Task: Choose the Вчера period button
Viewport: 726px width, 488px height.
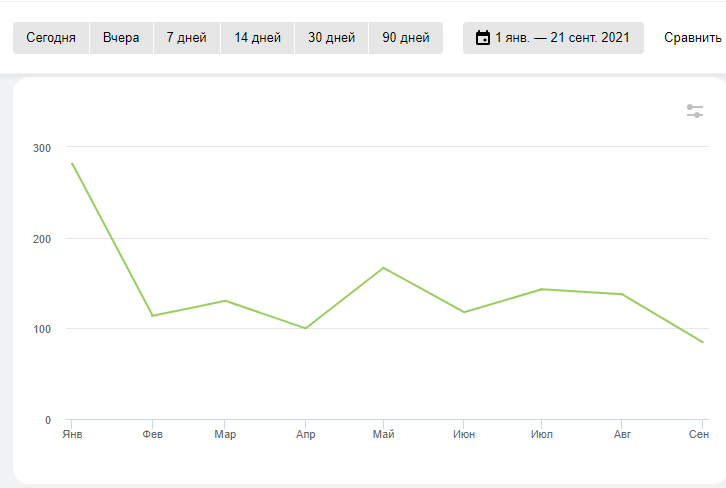Action: [121, 38]
